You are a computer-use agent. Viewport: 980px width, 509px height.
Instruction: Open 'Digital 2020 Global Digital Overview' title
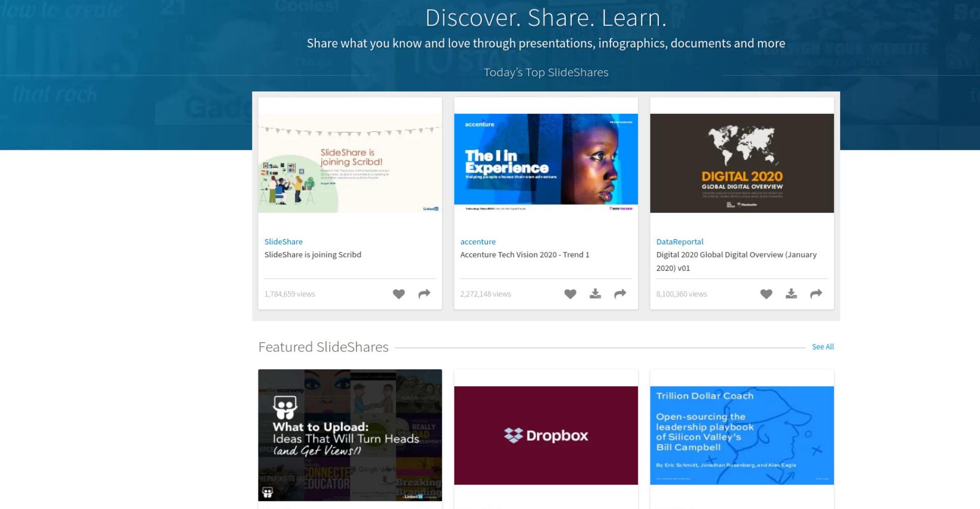pos(737,261)
